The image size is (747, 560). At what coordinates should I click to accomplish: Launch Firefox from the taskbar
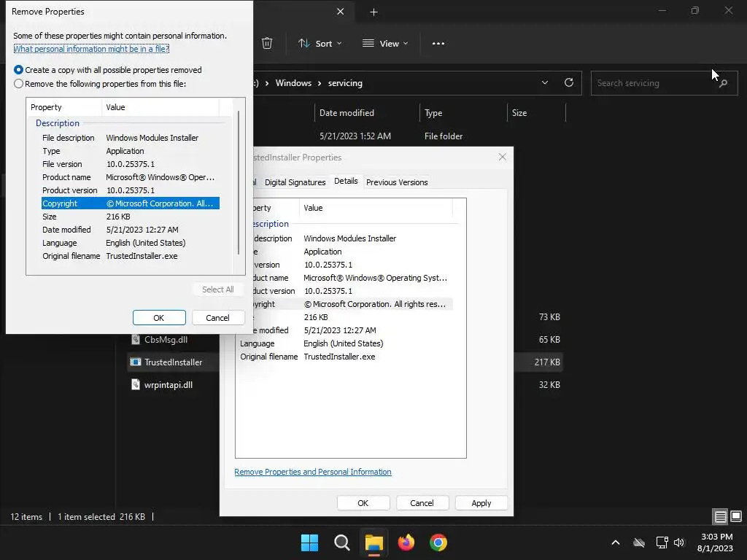pyautogui.click(x=406, y=542)
